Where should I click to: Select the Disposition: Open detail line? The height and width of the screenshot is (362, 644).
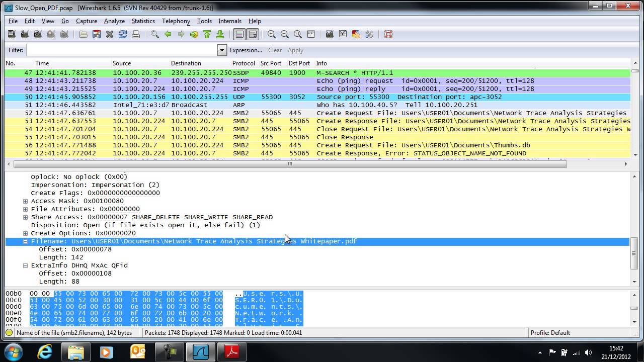145,225
